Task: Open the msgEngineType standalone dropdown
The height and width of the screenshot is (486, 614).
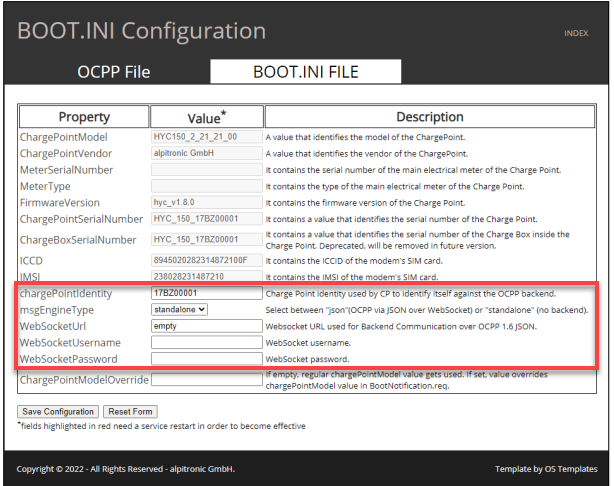Action: point(179,309)
